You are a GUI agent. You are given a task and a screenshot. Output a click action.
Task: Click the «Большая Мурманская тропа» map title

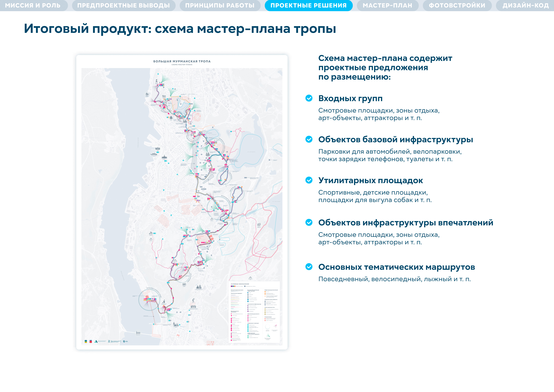coord(182,61)
